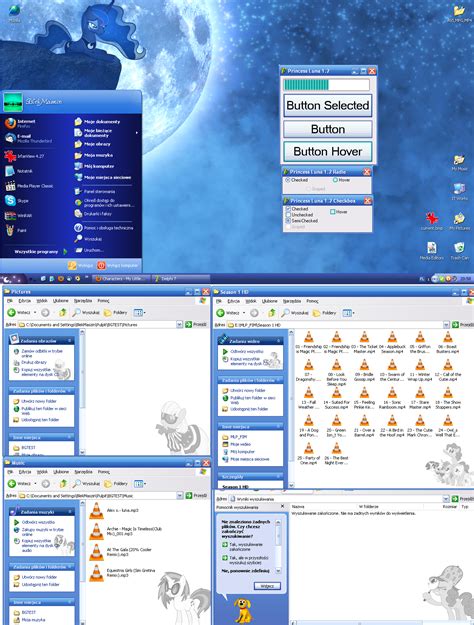Viewport: 474px width, 625px height.
Task: Click the Button Hover button
Action: click(x=328, y=152)
